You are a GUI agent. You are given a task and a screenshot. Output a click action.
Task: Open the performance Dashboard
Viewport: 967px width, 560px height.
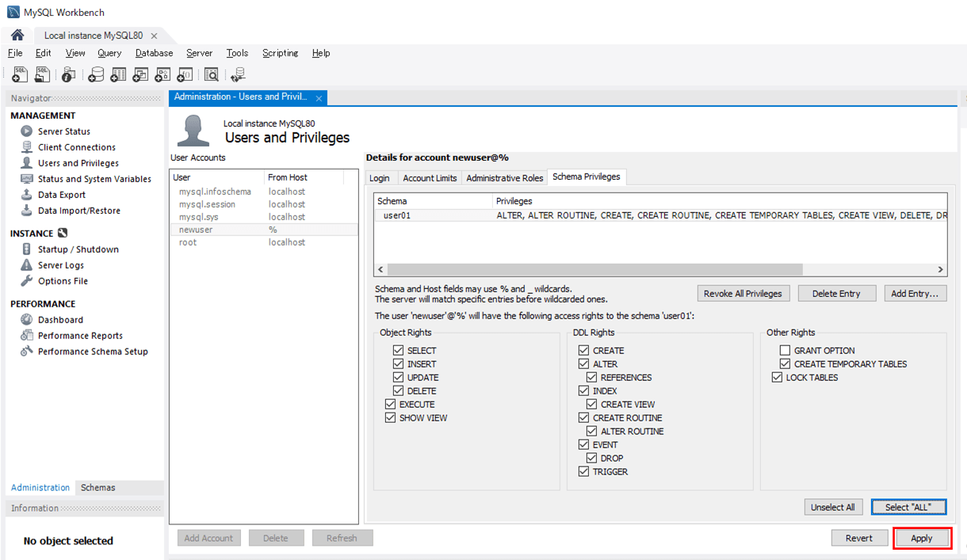[x=60, y=320]
